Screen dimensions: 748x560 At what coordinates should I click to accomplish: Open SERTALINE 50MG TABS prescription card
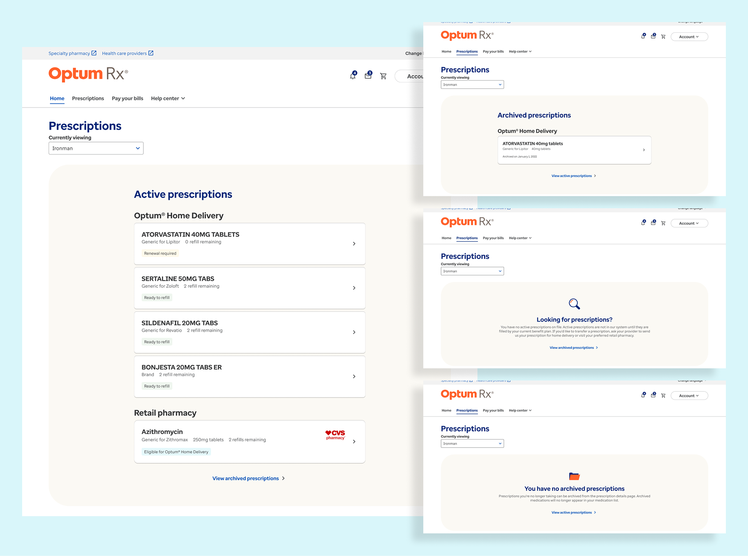250,288
